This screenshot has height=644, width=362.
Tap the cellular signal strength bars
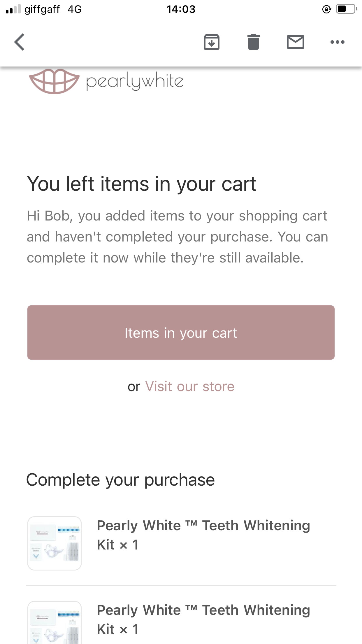coord(13,9)
